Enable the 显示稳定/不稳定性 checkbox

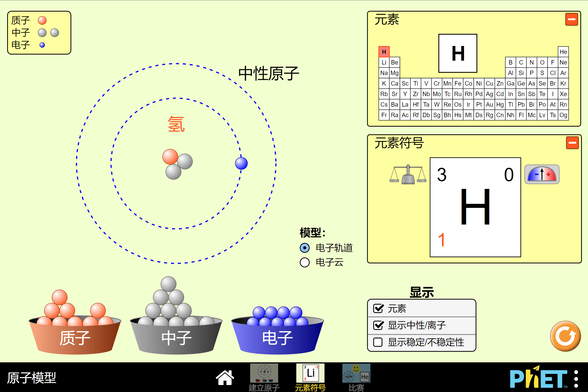[378, 342]
